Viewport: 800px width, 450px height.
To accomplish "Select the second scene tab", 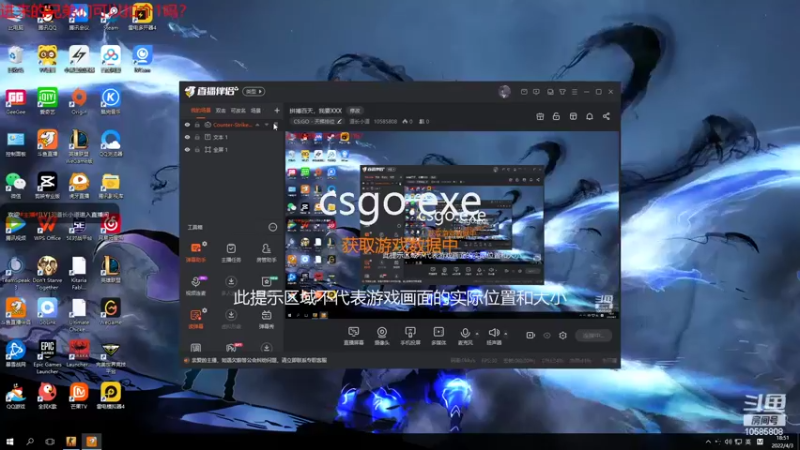I will (220, 110).
